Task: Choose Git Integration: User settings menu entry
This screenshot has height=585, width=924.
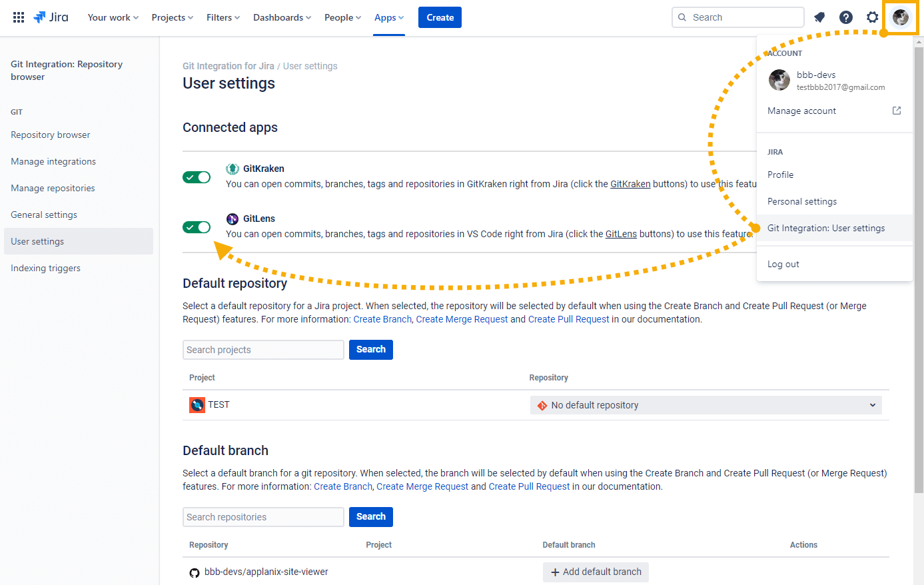Action: (x=827, y=227)
